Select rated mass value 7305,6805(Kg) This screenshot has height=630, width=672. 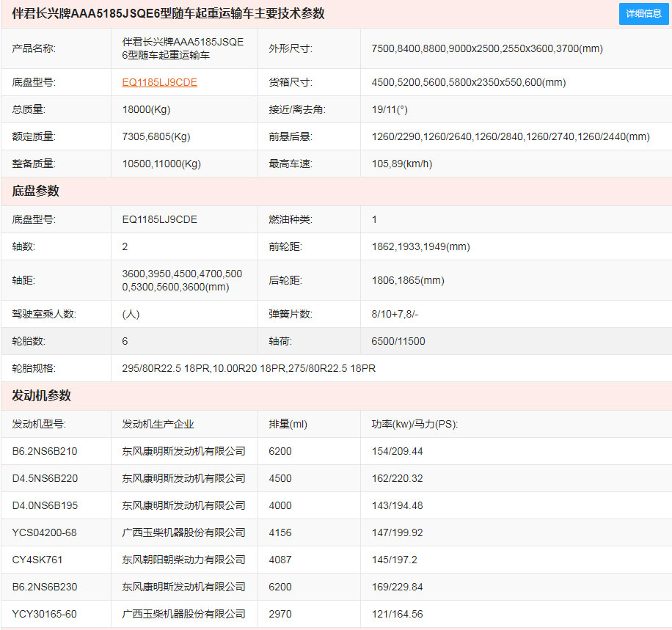tap(156, 136)
